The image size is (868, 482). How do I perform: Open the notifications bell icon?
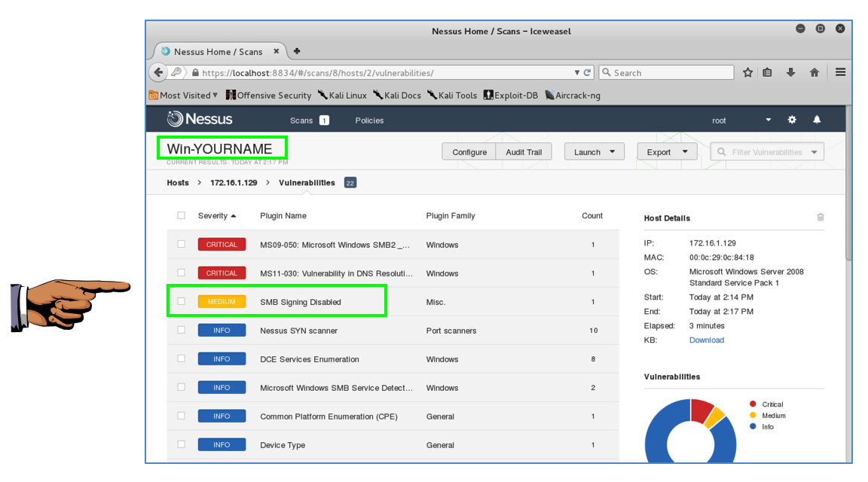pyautogui.click(x=817, y=120)
